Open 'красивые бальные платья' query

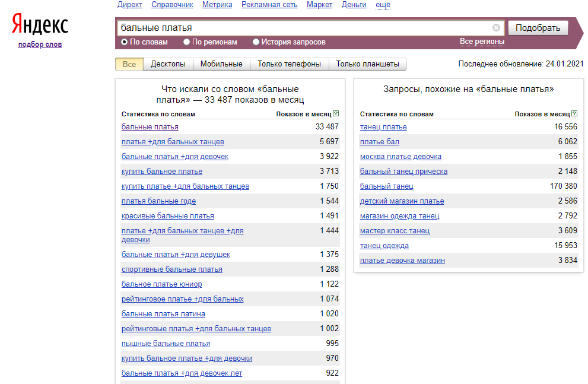[x=168, y=216]
